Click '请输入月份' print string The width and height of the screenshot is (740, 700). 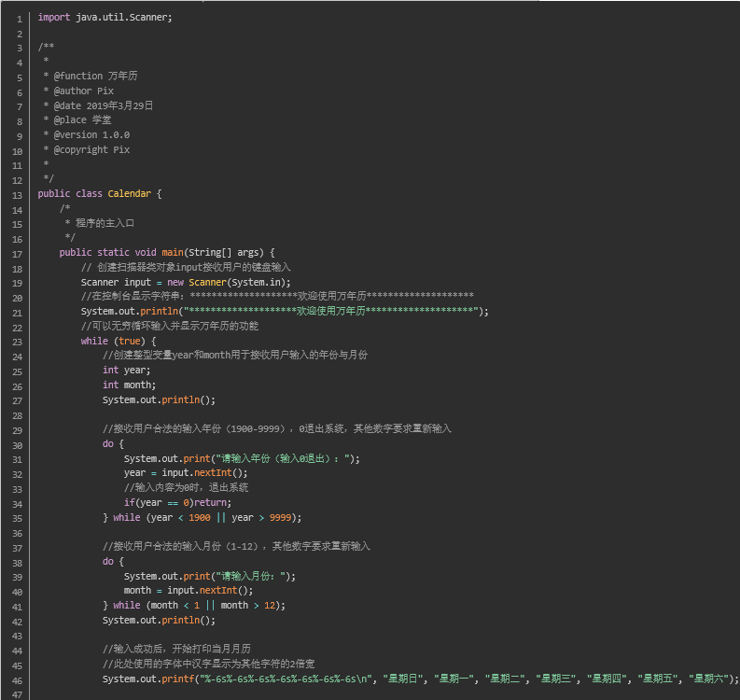(x=250, y=576)
